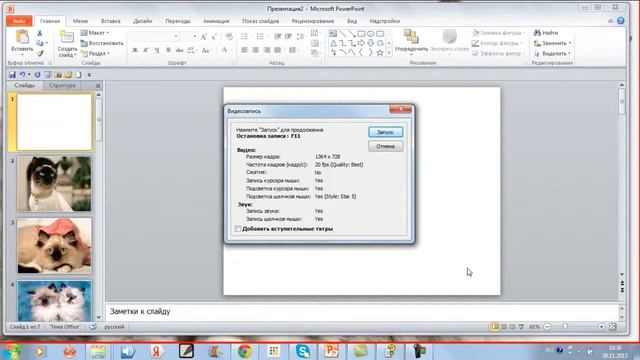Open the Выделить dropdown
Viewport: 640px width, 360px height.
coord(552,53)
